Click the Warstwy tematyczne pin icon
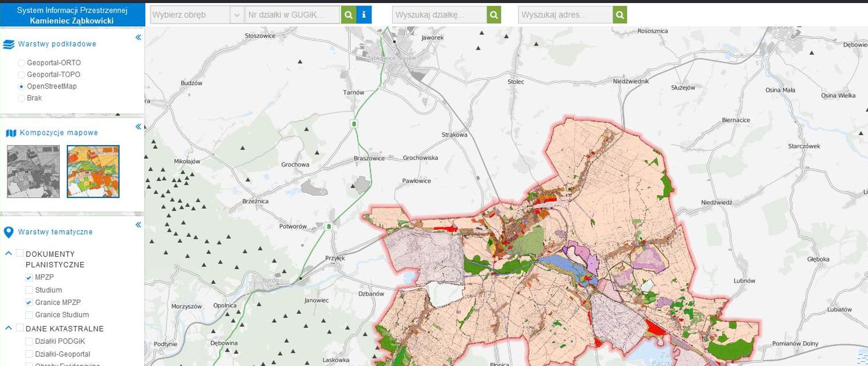This screenshot has height=366, width=868. point(9,232)
